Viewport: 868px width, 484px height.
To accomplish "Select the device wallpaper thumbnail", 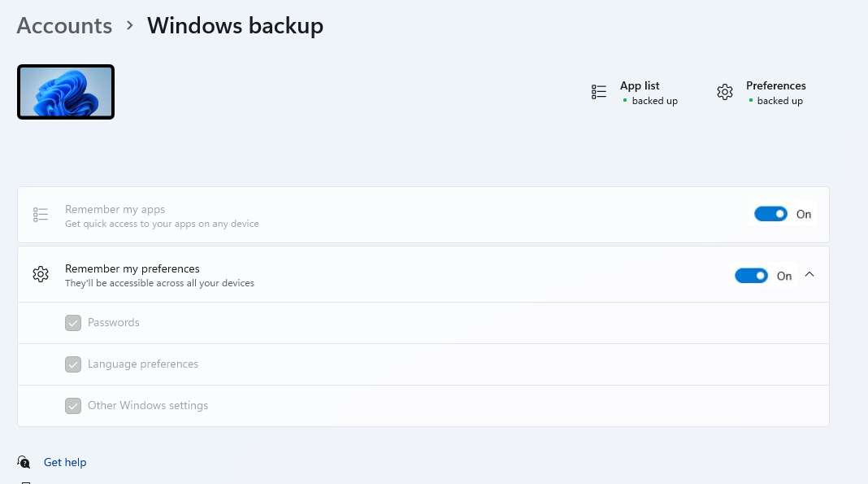I will coord(66,92).
